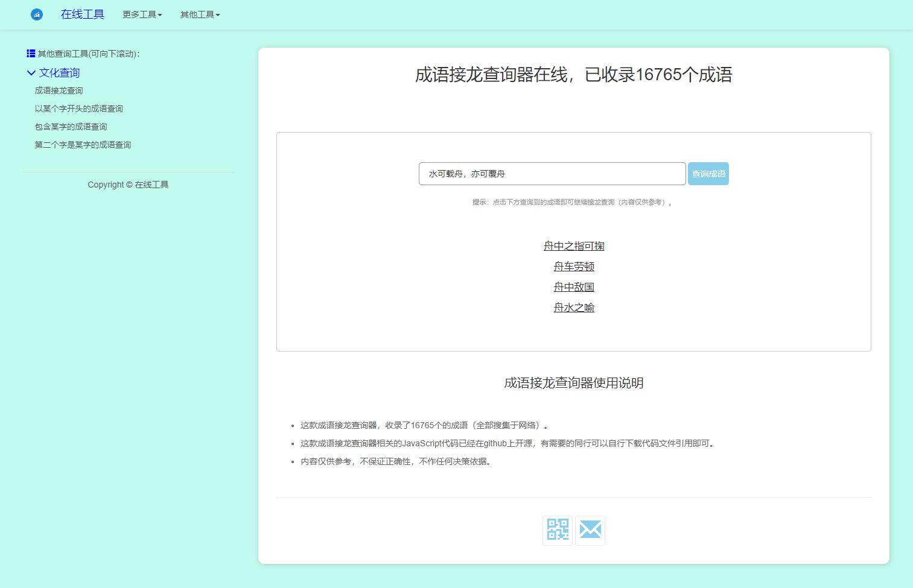Viewport: 913px width, 588px height.
Task: Pick the idiom result 舟水之喻
Action: click(573, 308)
